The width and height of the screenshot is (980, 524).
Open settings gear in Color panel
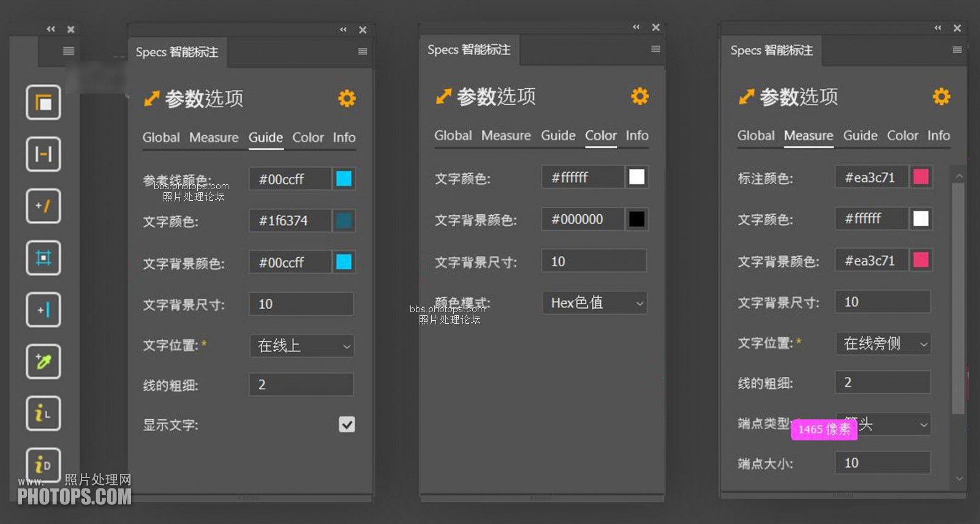pyautogui.click(x=639, y=96)
